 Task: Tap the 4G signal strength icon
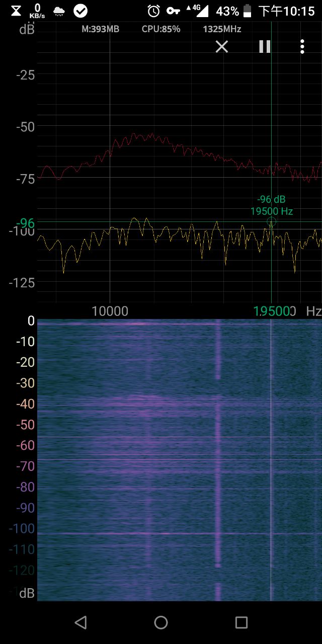[x=197, y=11]
